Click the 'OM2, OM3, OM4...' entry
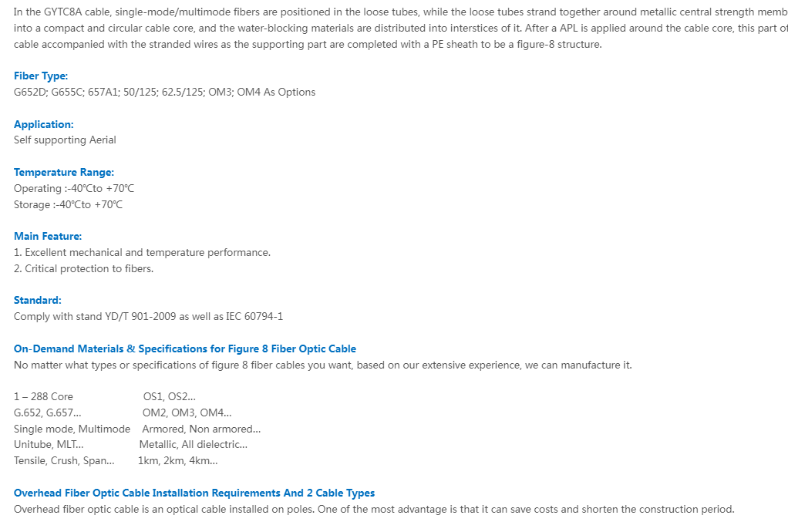 click(187, 412)
